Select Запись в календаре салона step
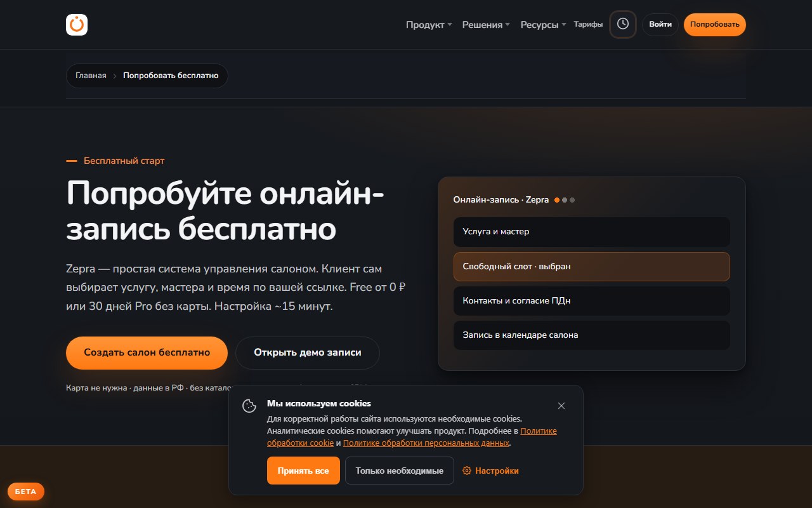 [x=591, y=335]
